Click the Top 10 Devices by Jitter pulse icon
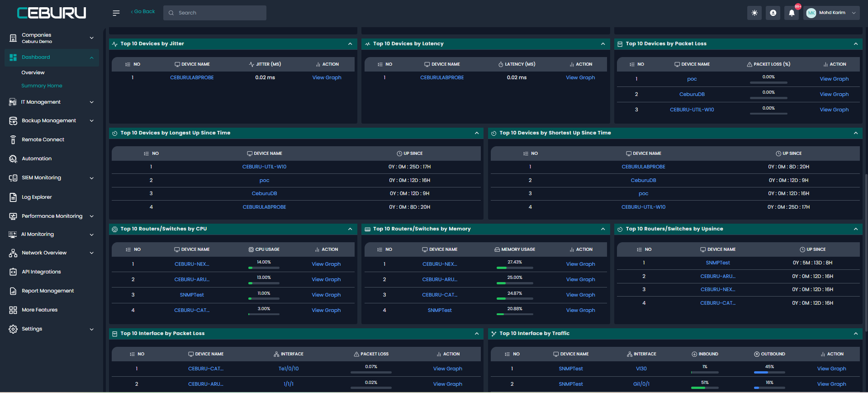The image size is (868, 393). 115,44
